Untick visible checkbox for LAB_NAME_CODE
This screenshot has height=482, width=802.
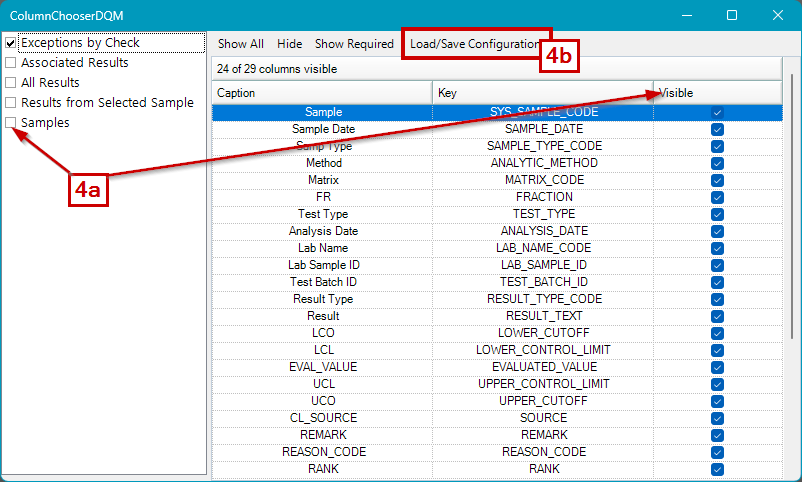coord(717,248)
